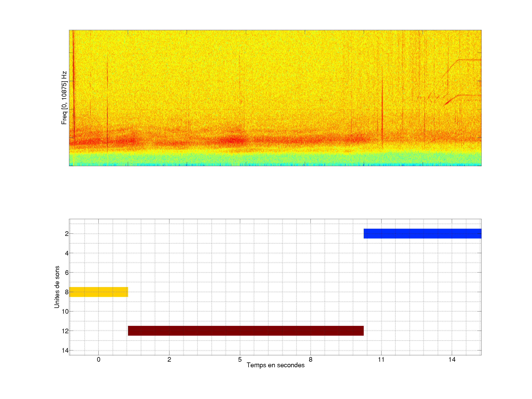Click the x-axis tick label 11

click(x=381, y=359)
